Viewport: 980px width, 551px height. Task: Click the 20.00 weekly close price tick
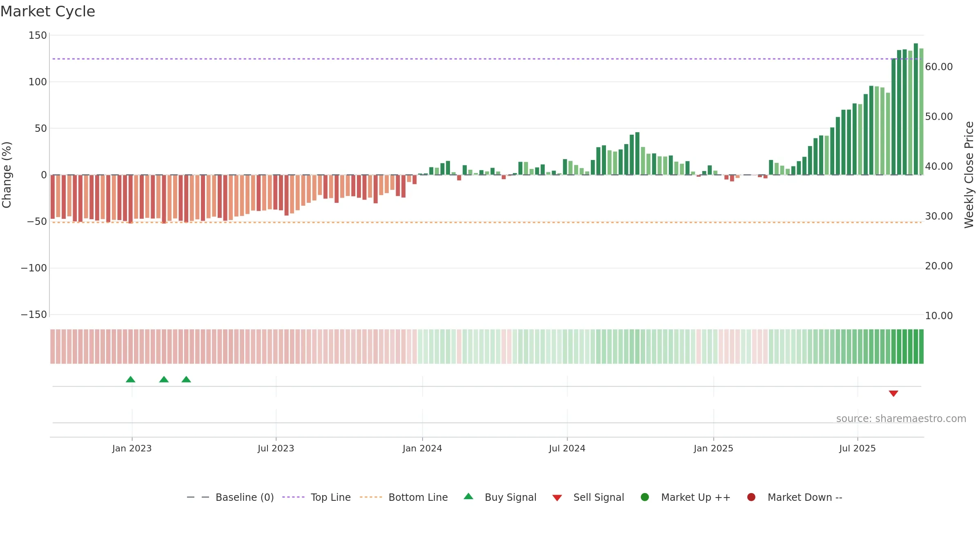(939, 266)
